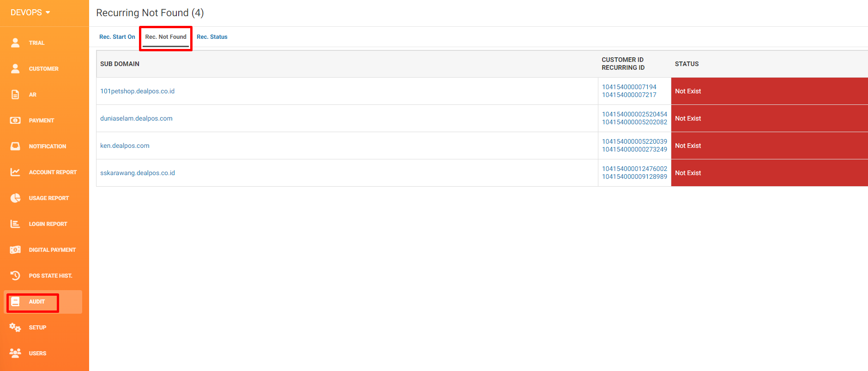Click the Digital Payment cash icon
The image size is (868, 371).
tap(15, 249)
